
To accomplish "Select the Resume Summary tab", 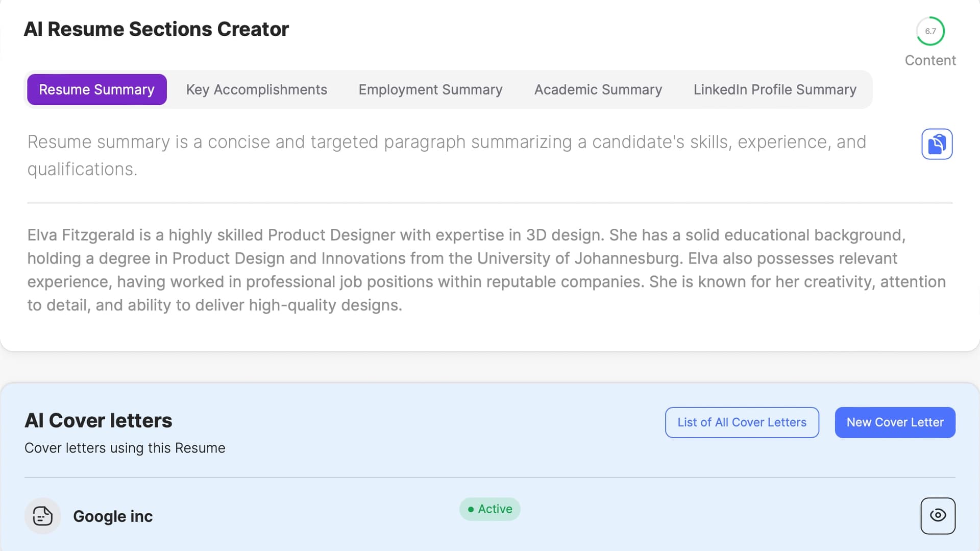I will [96, 89].
